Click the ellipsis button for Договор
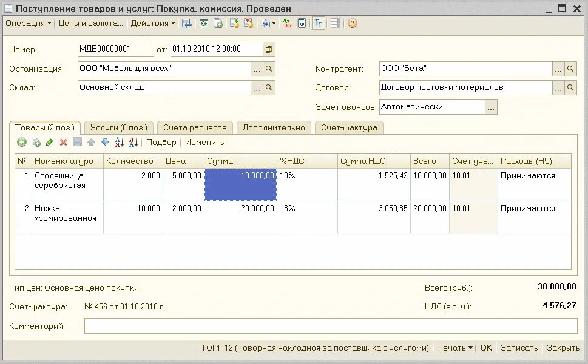 (x=558, y=87)
